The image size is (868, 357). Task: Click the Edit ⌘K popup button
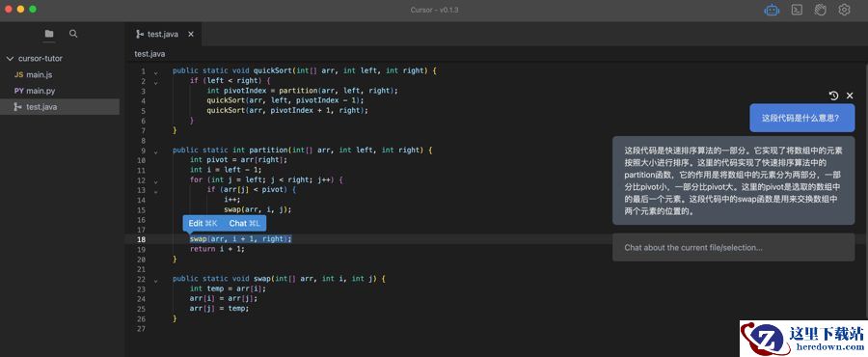[x=203, y=223]
